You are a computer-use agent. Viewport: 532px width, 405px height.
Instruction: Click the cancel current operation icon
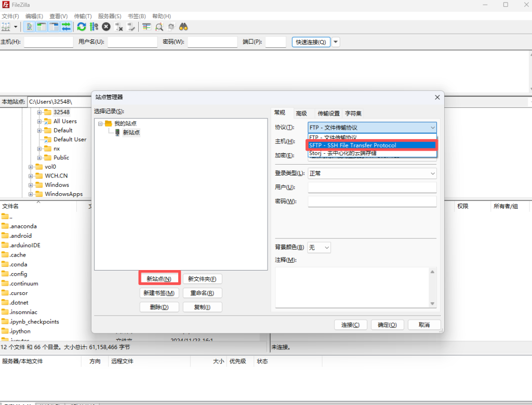[107, 26]
